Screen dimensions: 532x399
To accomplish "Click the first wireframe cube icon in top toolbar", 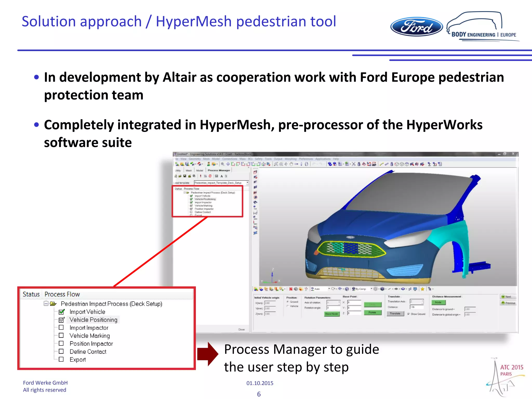I will (397, 164).
